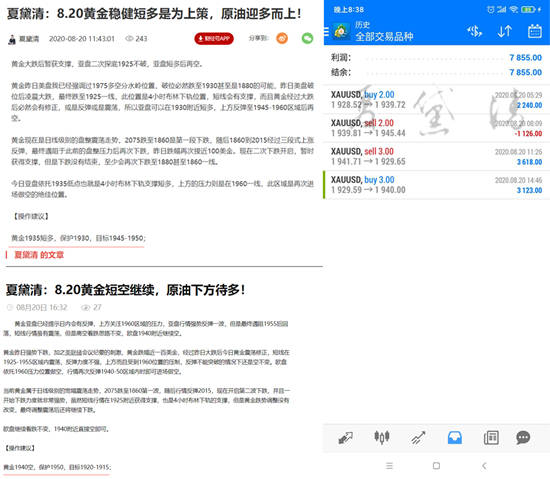Image resolution: width=550 pixels, height=479 pixels.
Task: Click the trade time 2020.08.20 14:46
Action: 518,180
